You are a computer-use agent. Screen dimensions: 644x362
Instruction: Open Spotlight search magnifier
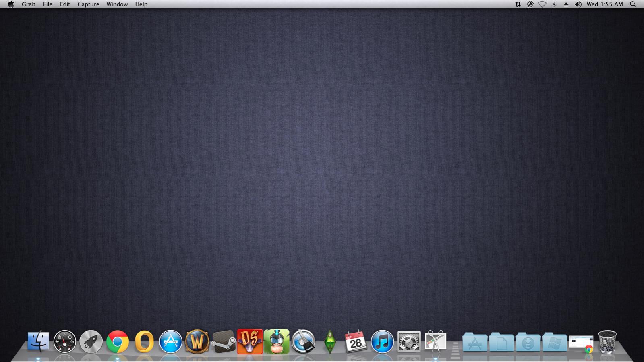pos(633,4)
